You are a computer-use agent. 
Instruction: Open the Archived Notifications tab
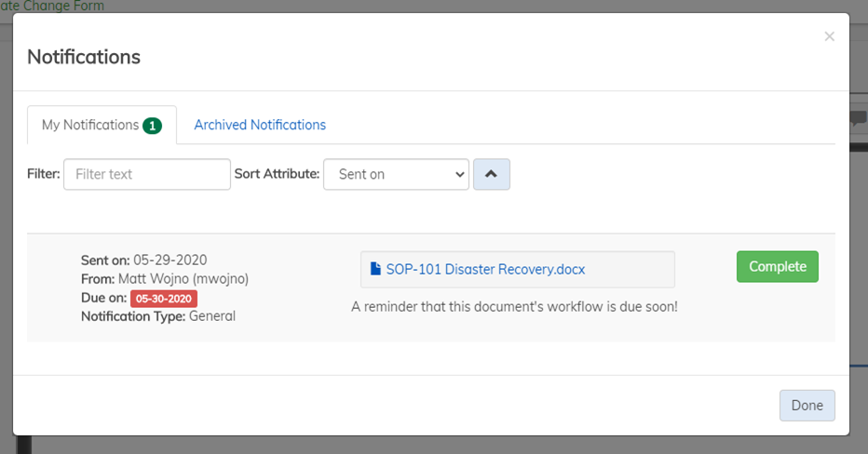tap(260, 125)
